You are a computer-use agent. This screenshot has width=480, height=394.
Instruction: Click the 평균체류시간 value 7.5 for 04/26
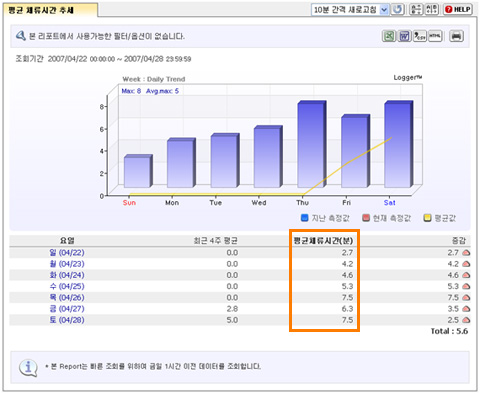(347, 297)
